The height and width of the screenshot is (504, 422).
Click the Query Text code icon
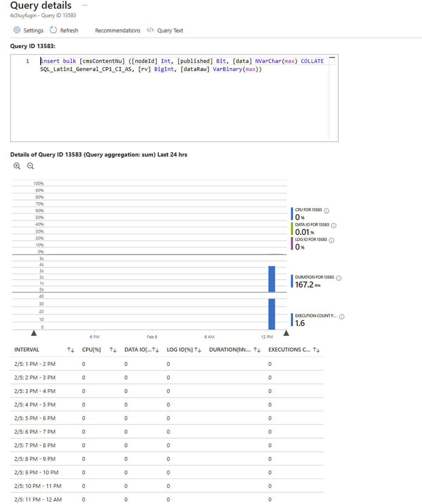[x=150, y=30]
